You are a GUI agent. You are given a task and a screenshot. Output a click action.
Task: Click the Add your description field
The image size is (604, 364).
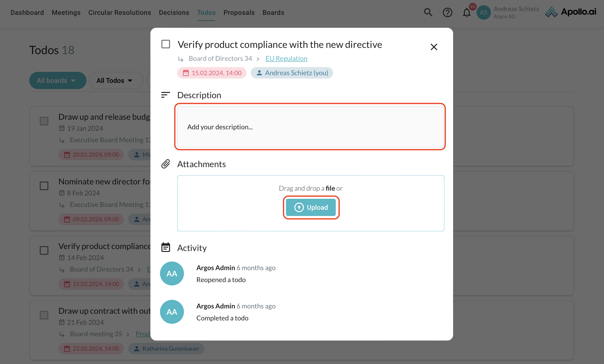coord(310,127)
